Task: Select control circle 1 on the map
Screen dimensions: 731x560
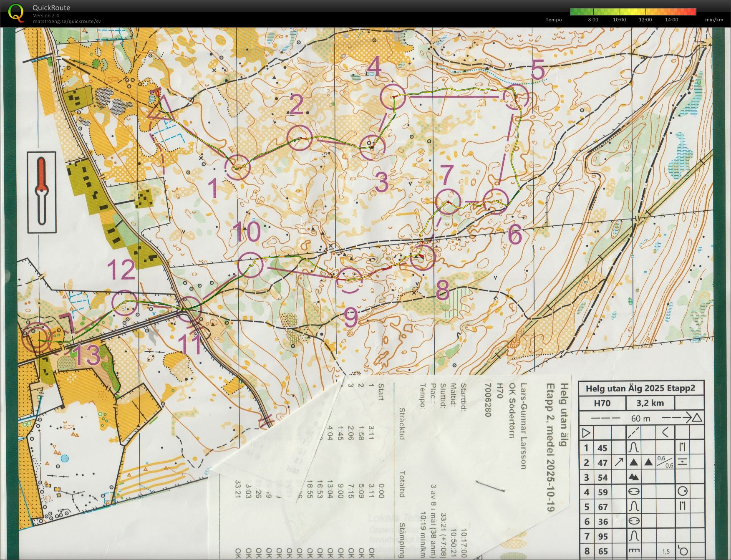Action: (237, 167)
